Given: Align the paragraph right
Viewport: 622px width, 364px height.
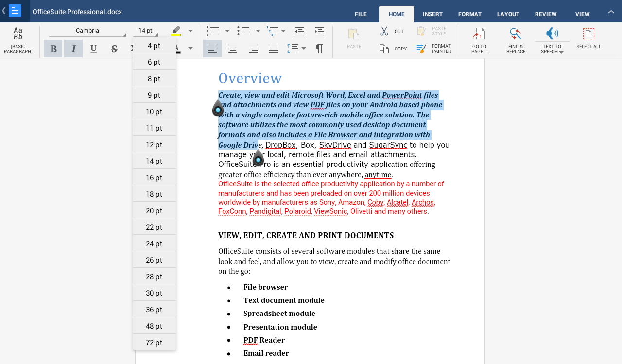Looking at the screenshot, I should click(253, 49).
